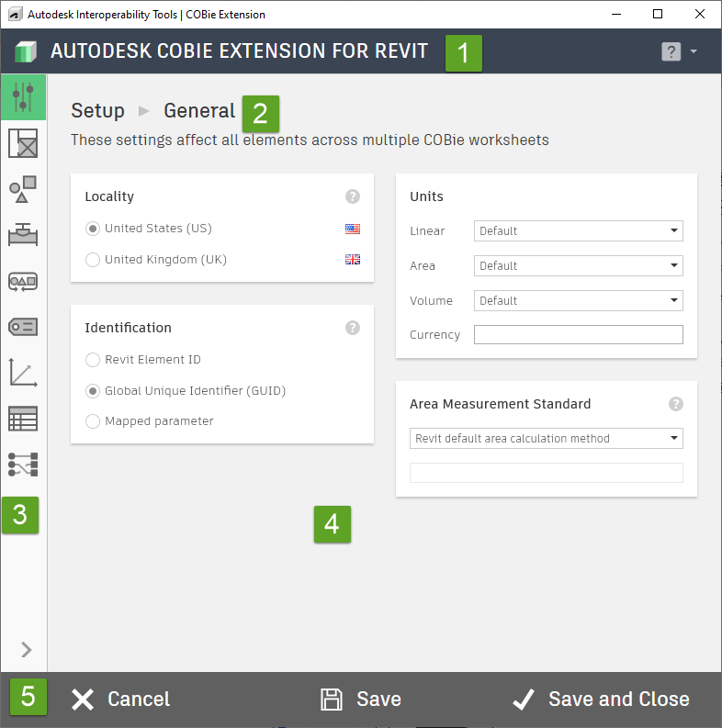Click the help question mark in header

pos(671,51)
